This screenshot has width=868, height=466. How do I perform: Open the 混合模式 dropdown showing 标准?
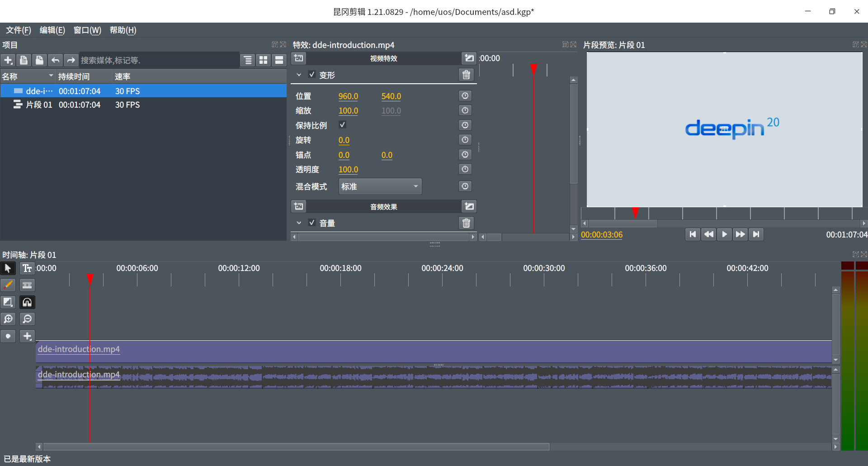(380, 186)
